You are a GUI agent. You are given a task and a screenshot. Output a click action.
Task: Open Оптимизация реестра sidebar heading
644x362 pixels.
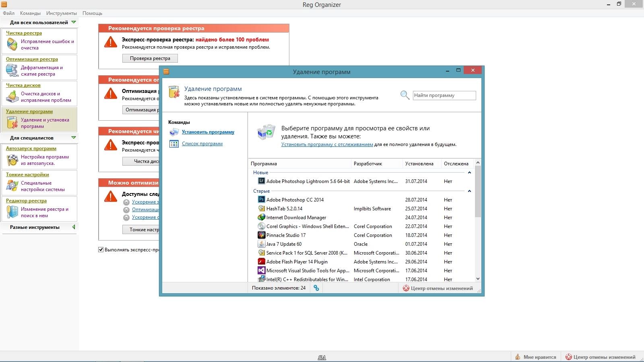[32, 59]
